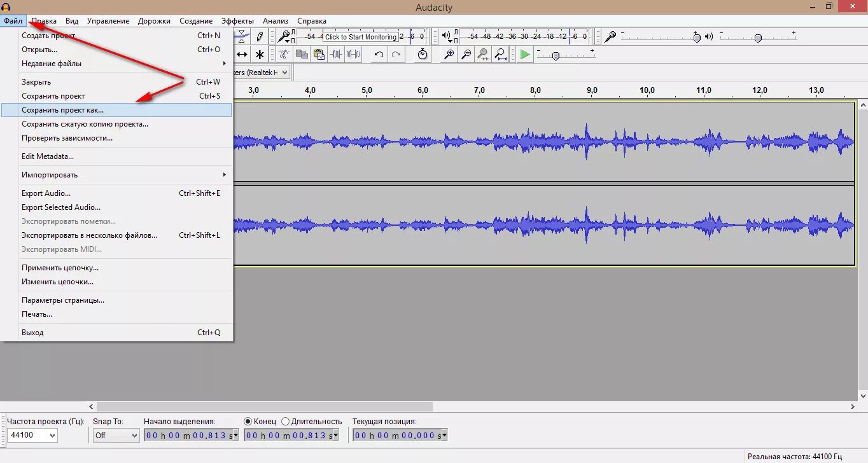Choose Закрыть menu entry

(125, 82)
